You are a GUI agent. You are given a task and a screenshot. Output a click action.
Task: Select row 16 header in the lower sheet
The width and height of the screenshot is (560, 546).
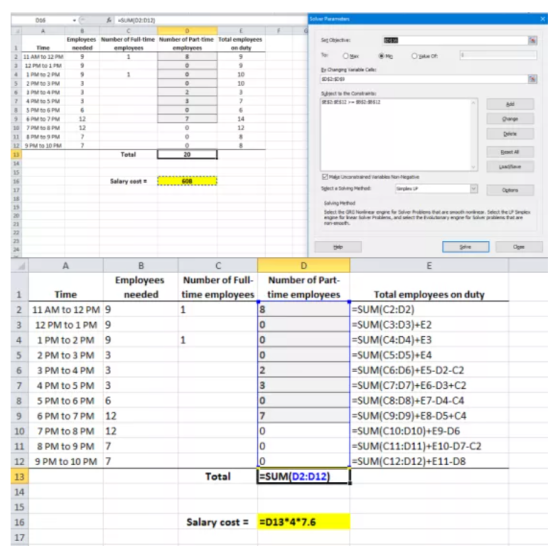point(20,522)
